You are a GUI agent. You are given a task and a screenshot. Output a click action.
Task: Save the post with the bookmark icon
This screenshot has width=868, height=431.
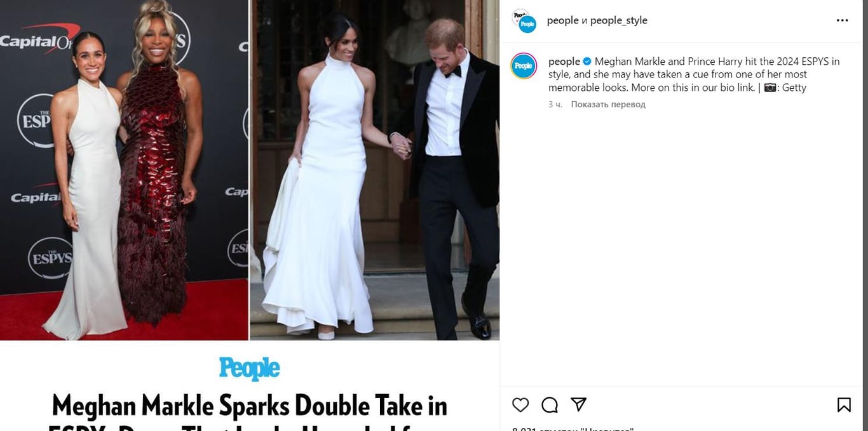pyautogui.click(x=844, y=405)
